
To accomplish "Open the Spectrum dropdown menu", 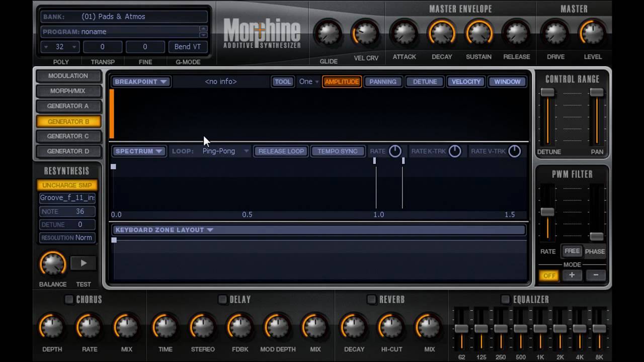I will (x=139, y=151).
